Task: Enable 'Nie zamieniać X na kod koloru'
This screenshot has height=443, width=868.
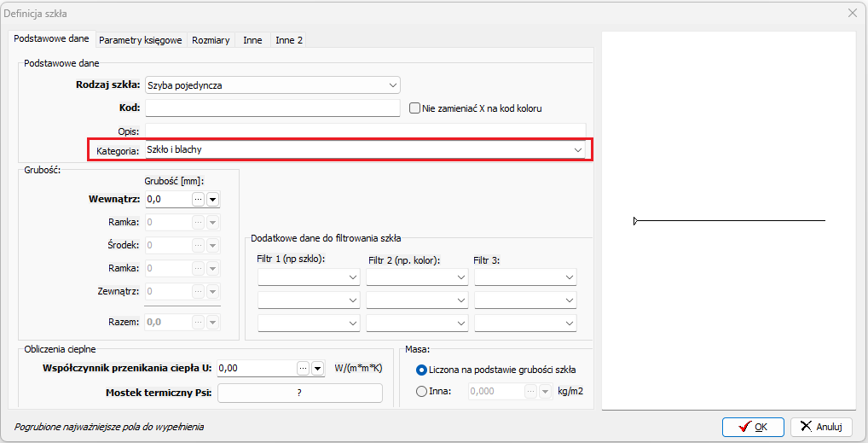Action: click(415, 108)
